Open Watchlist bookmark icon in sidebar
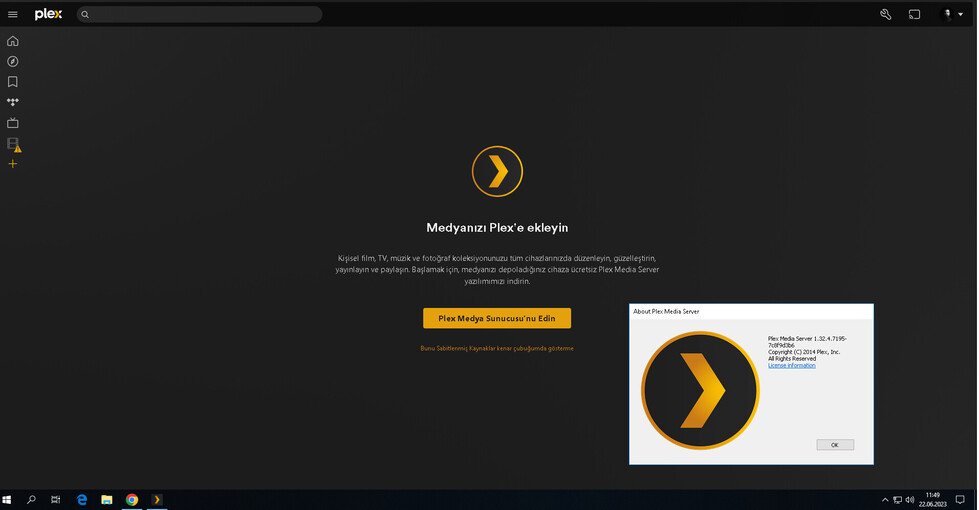Screen dimensions: 979x510 click(x=12, y=82)
